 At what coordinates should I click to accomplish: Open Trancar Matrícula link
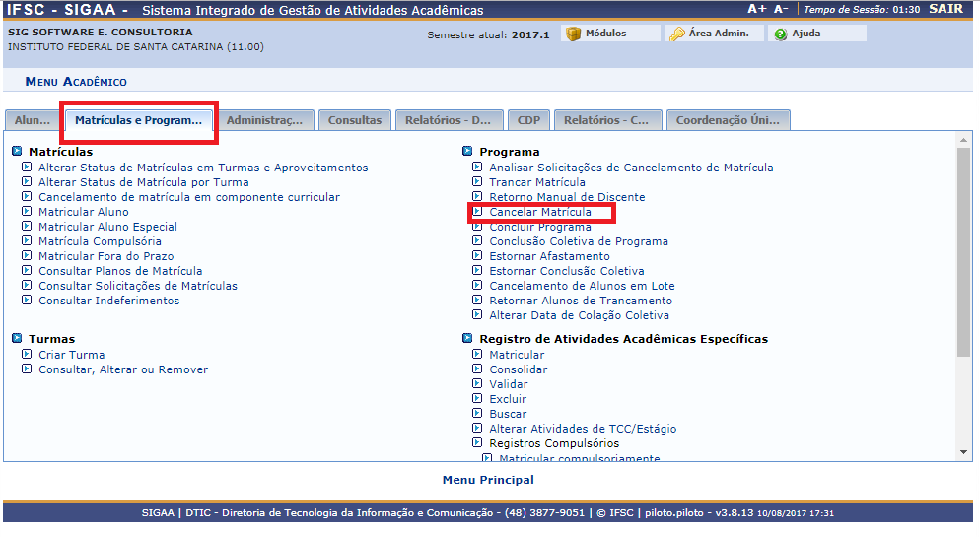536,182
